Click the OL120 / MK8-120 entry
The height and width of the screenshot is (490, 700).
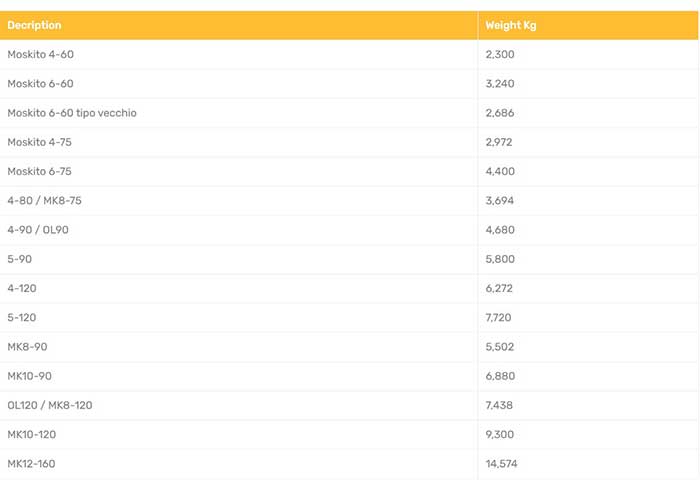point(50,405)
